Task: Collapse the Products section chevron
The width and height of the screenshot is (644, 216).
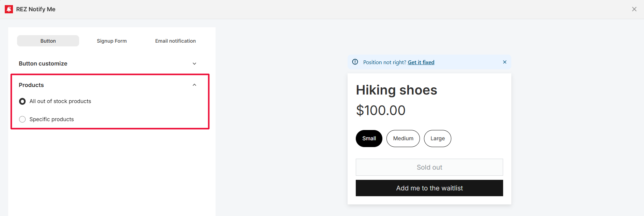Action: [194, 85]
